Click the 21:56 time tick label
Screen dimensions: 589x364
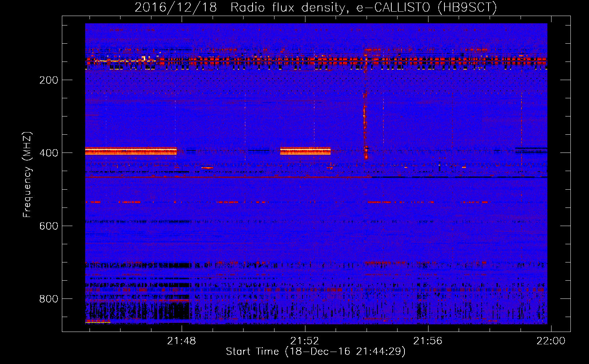[428, 341]
